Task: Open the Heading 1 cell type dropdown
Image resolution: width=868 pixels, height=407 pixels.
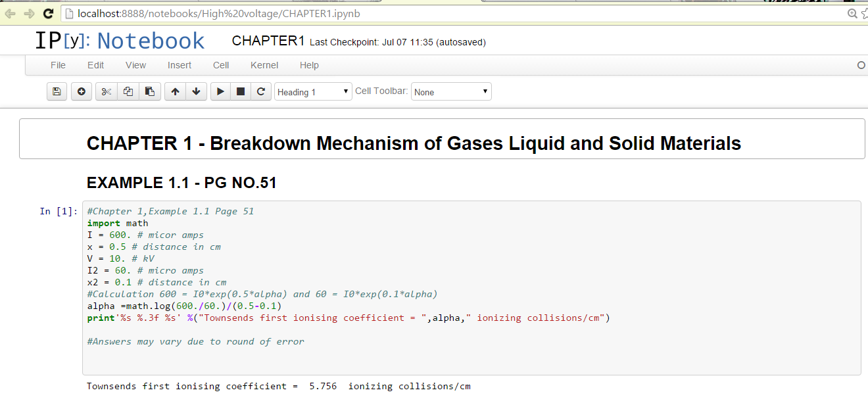Action: [314, 92]
